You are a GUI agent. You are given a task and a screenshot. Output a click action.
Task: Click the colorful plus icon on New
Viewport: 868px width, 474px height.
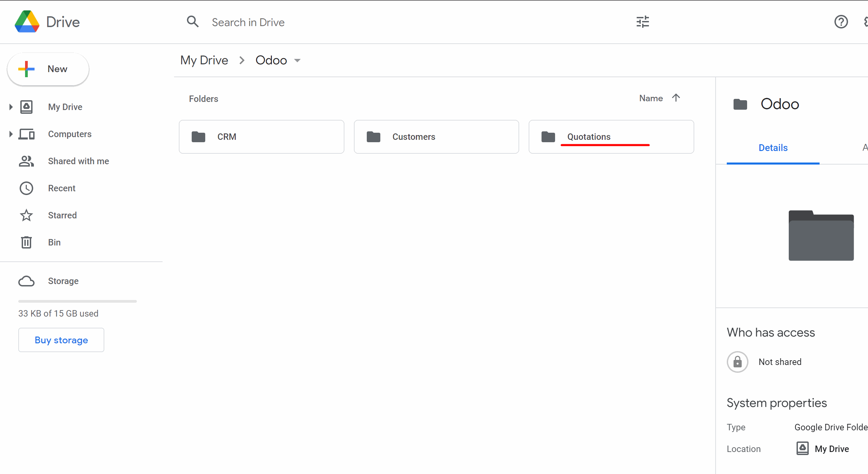[26, 69]
